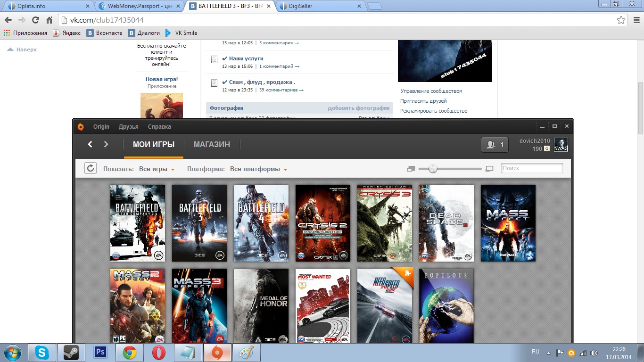Click the Origin taskbar icon
644x362 pixels.
click(x=217, y=353)
